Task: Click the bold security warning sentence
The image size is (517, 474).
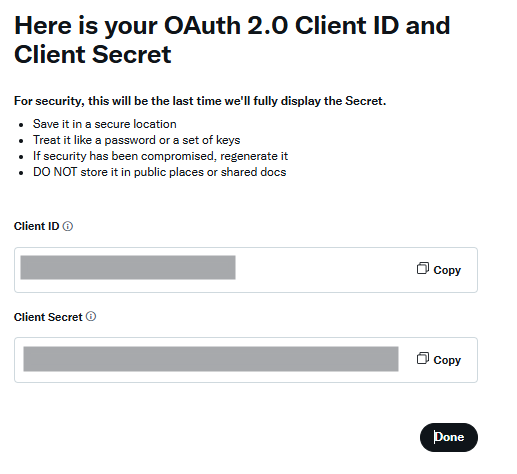Action: pos(200,101)
